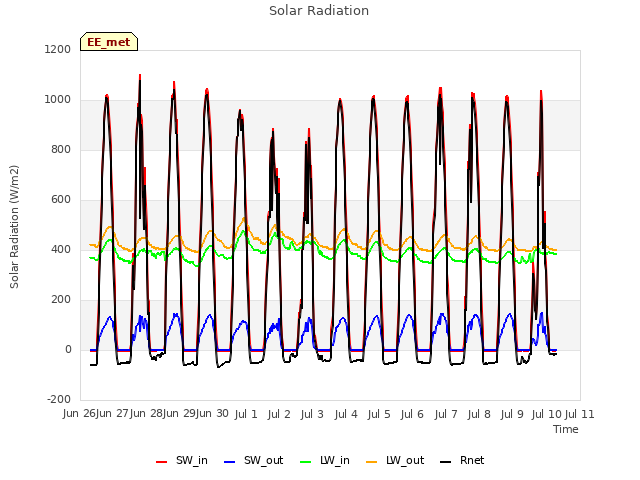This screenshot has height=480, width=640.
Task: Click the Jul 1 x-axis tick label
Action: [x=246, y=414]
